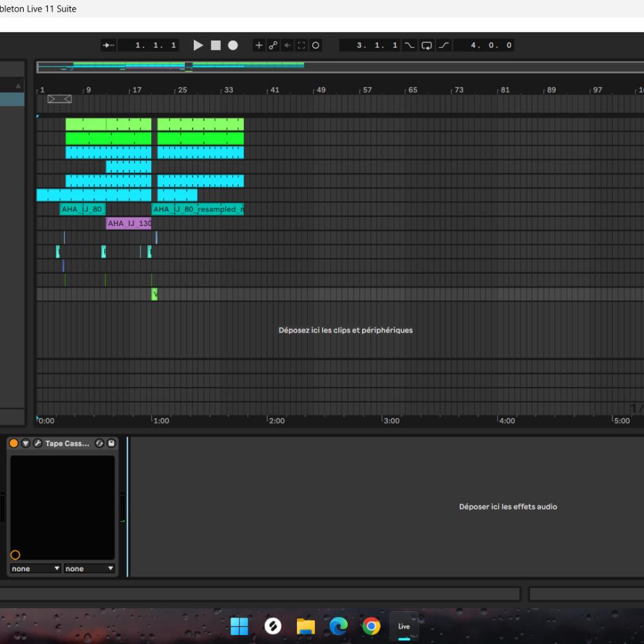The image size is (644, 644).
Task: Toggle the Follow playback button
Action: [109, 45]
